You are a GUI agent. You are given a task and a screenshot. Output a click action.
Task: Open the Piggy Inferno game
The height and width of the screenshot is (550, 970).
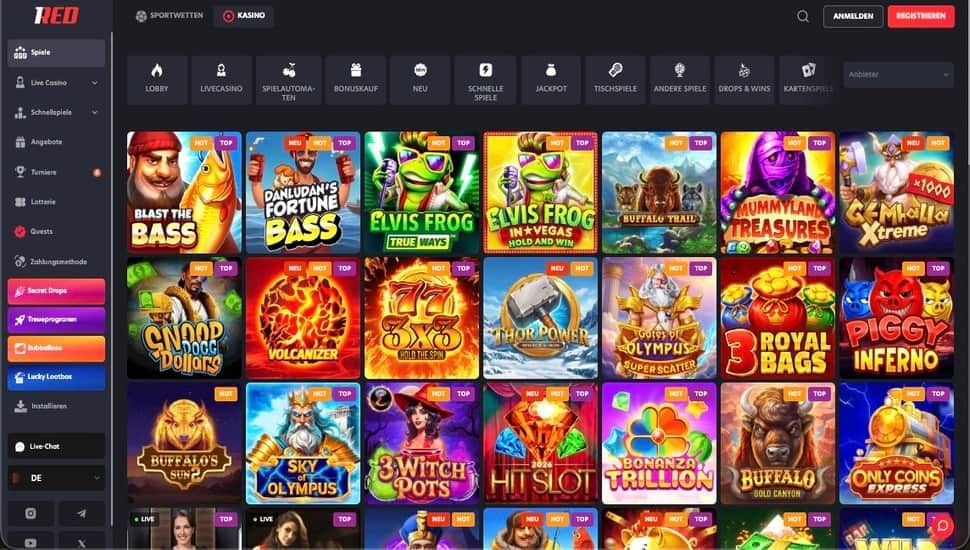(x=897, y=318)
